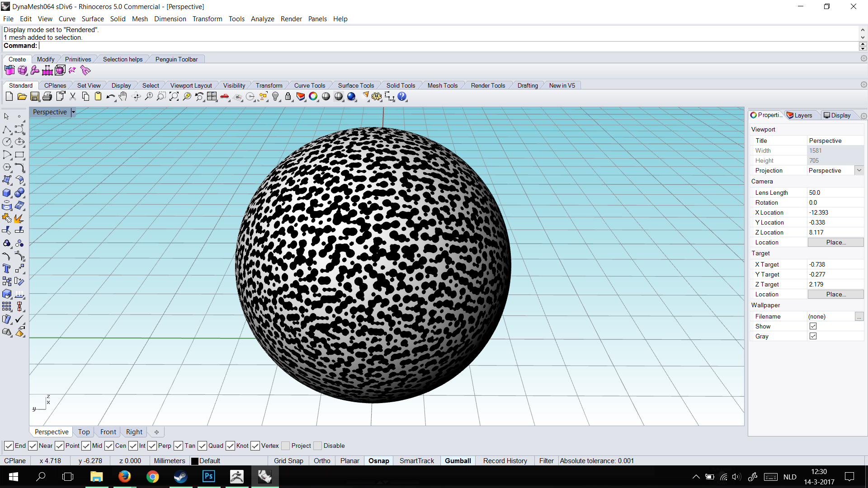
Task: Save the model with the floppy icon
Action: 34,96
